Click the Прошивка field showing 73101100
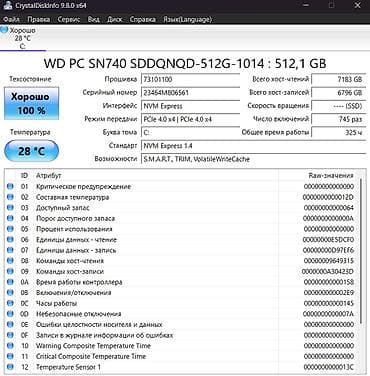This screenshot has height=376, width=370. 190,79
